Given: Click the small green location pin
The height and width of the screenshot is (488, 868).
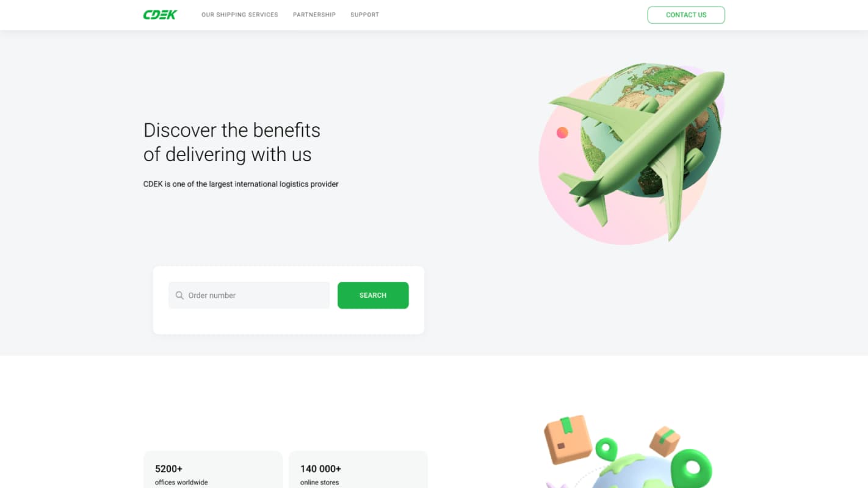Looking at the screenshot, I should pos(606,450).
